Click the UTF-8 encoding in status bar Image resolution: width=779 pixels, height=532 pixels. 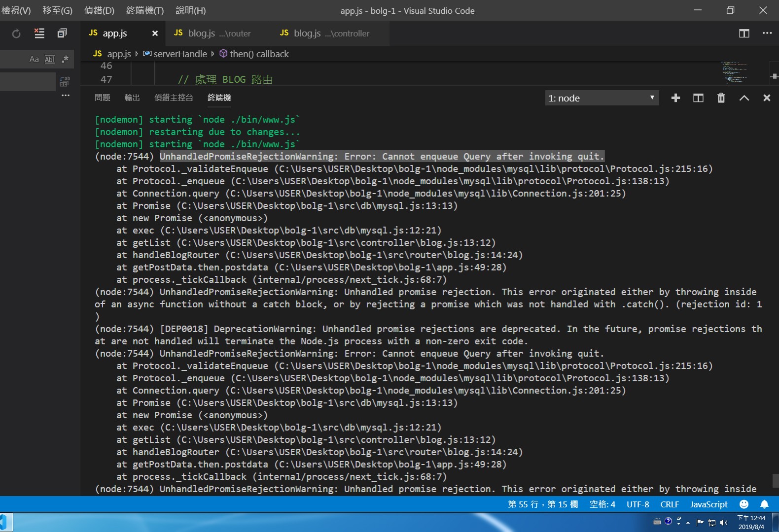pos(637,504)
